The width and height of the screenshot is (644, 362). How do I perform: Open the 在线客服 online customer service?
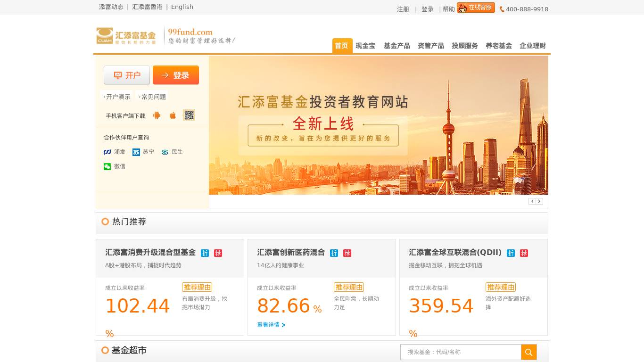475,8
